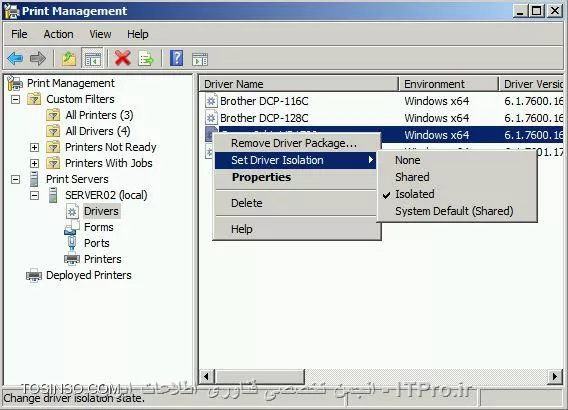This screenshot has height=410, width=568.
Task: Maximize the Print Management window
Action: 537,11
